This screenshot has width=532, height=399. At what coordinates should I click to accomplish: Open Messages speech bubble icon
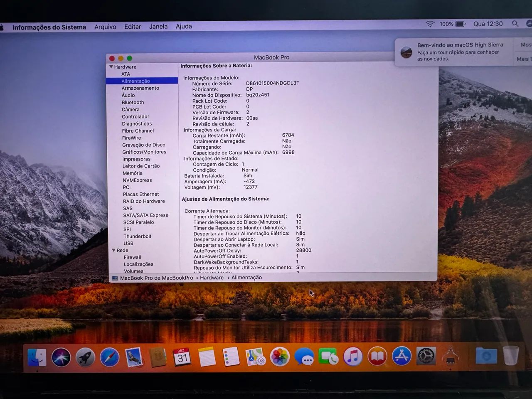pyautogui.click(x=304, y=357)
